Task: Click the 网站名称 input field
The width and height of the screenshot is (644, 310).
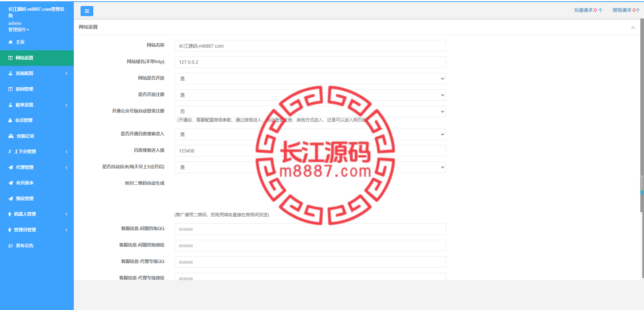Action: (x=310, y=46)
